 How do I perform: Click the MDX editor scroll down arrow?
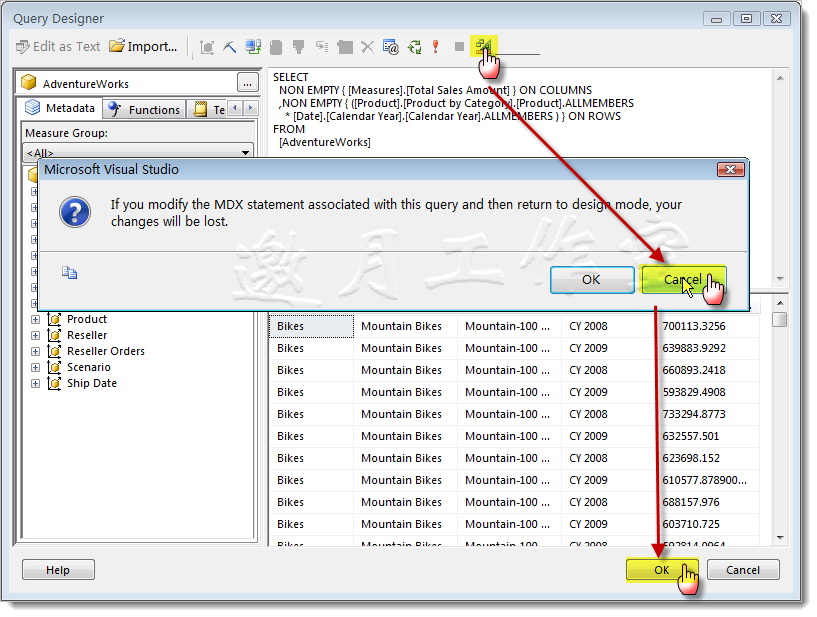pyautogui.click(x=780, y=279)
